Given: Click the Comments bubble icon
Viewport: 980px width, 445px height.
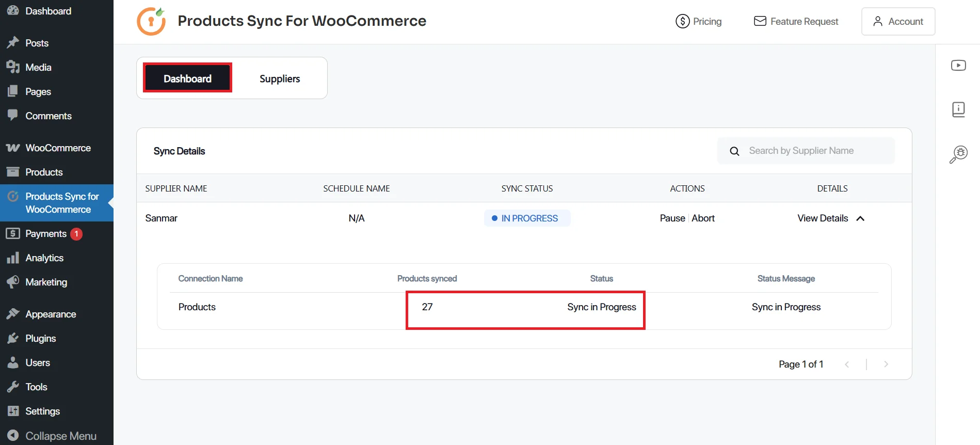Looking at the screenshot, I should (13, 115).
